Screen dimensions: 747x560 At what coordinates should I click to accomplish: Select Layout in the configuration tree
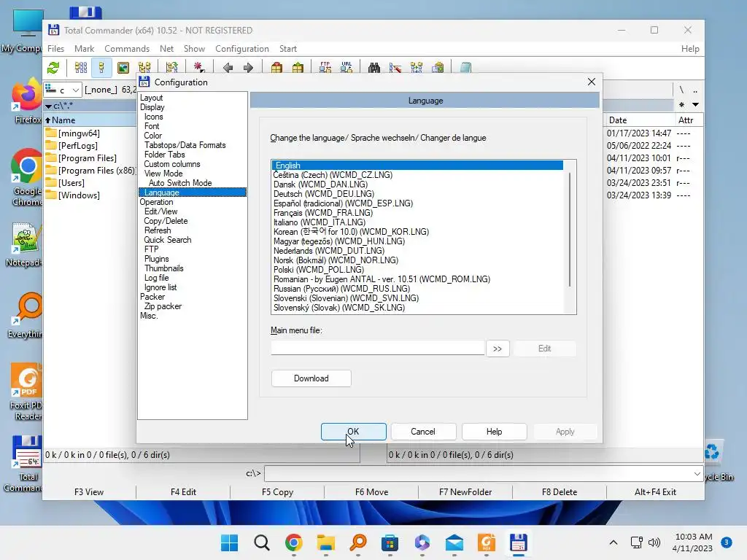click(152, 98)
